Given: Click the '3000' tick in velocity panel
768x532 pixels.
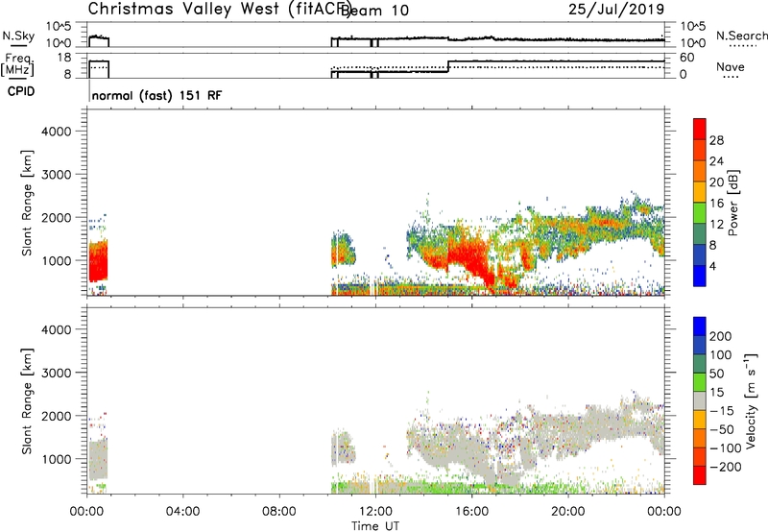Looking at the screenshot, I should coord(57,373).
